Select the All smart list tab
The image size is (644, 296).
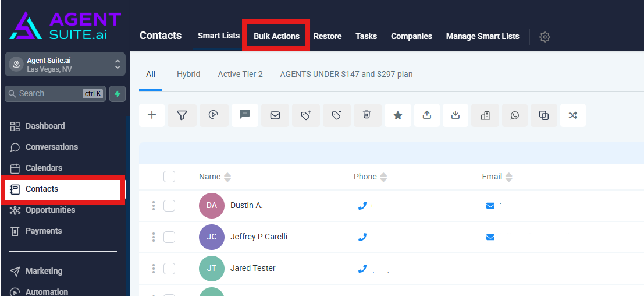click(151, 75)
